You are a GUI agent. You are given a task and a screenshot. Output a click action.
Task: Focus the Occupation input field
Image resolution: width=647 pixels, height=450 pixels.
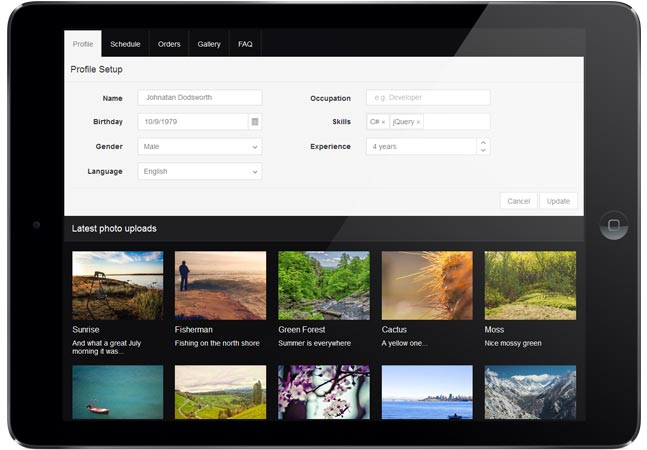(428, 98)
